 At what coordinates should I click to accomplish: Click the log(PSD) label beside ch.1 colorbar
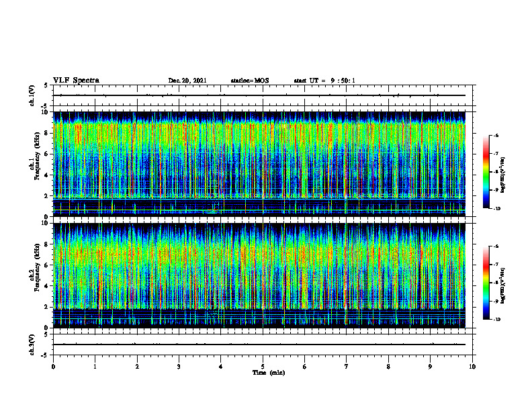[503, 175]
